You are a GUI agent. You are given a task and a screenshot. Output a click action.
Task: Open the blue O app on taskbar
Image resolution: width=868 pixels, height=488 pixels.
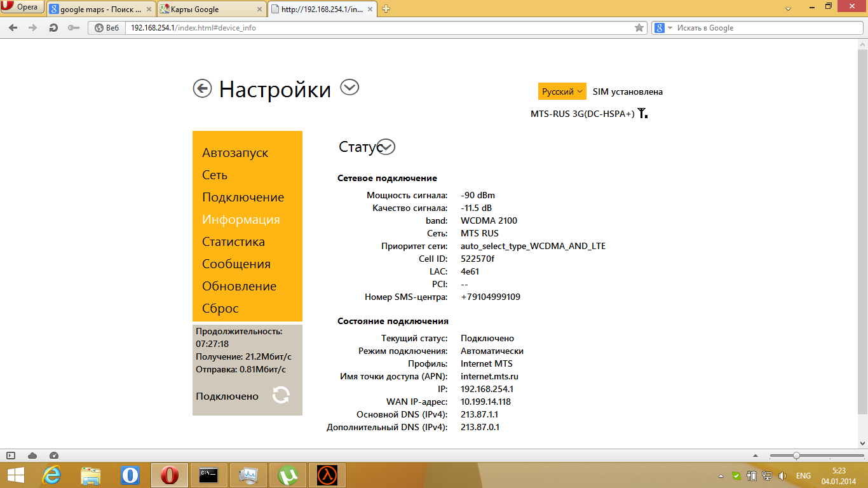[130, 475]
